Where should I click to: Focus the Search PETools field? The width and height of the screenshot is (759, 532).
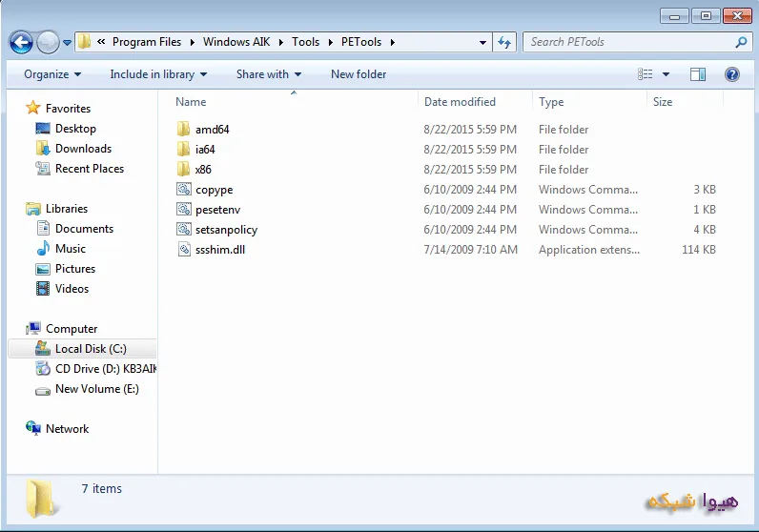click(638, 42)
